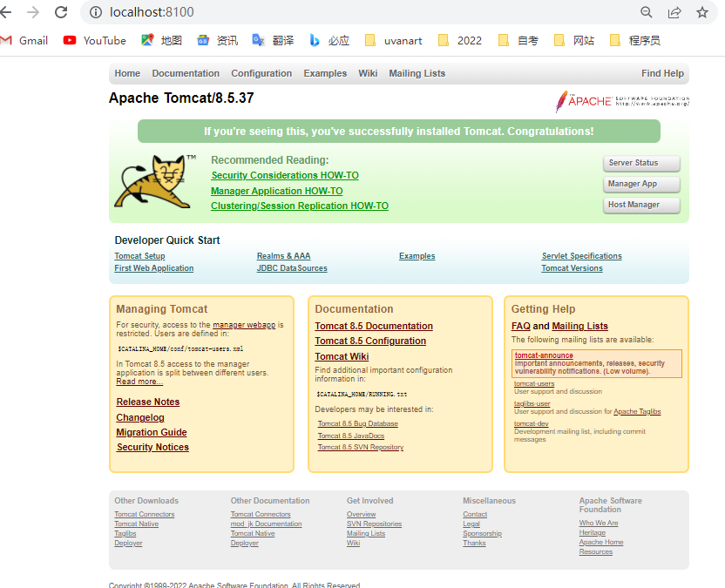
Task: Open the Migration Guide link
Action: coord(152,432)
